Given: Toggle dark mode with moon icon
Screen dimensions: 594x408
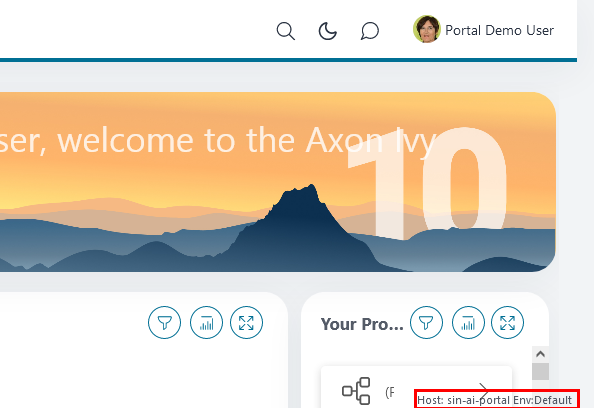Looking at the screenshot, I should point(328,31).
